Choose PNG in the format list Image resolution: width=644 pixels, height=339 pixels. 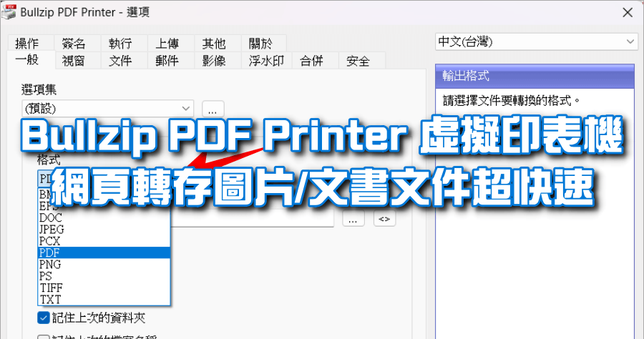click(x=104, y=265)
